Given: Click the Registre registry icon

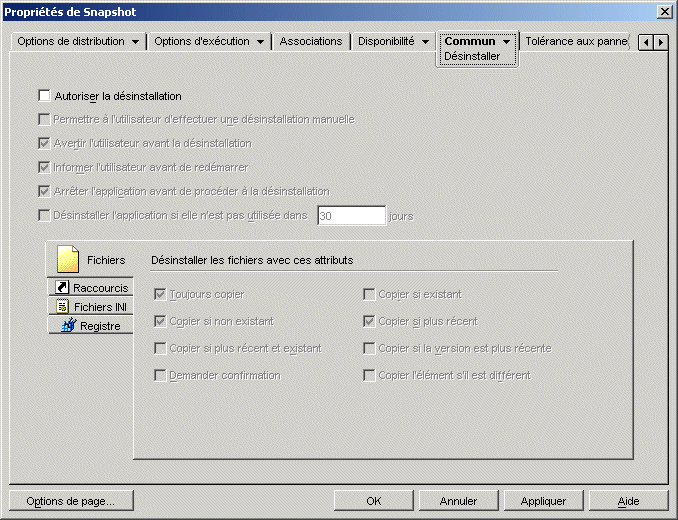Looking at the screenshot, I should (69, 325).
